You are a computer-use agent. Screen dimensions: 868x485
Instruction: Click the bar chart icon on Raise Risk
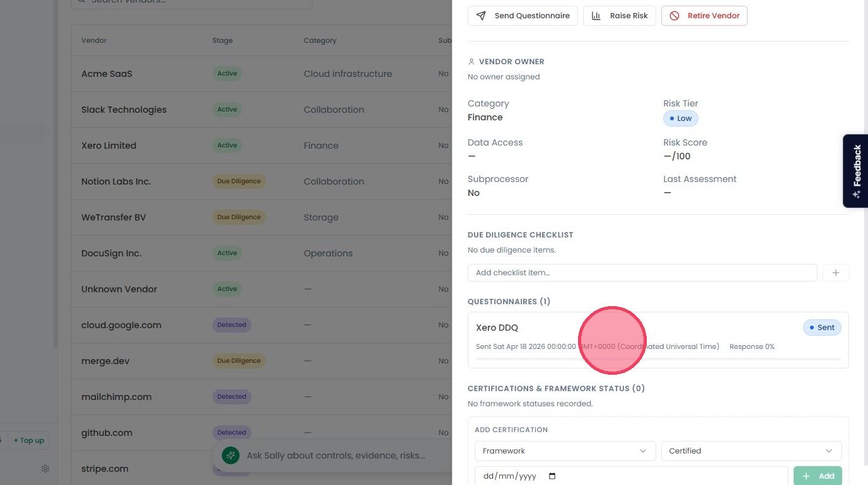tap(596, 16)
